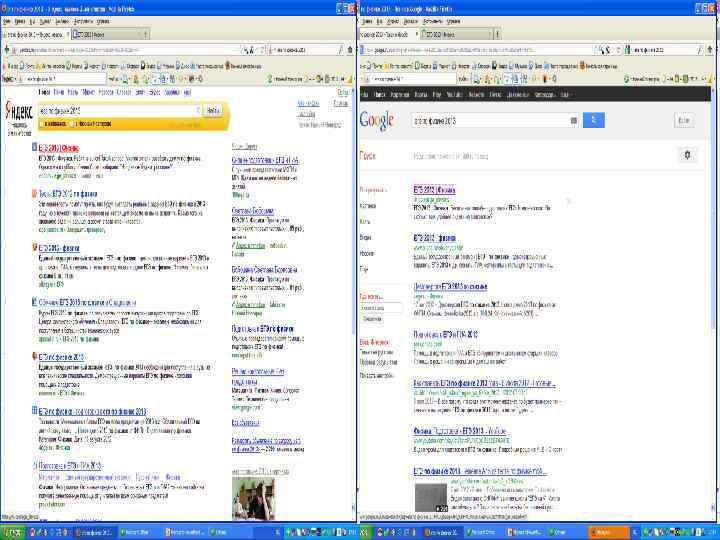Open Yandex result Тесты ЕГЭ 2013 по физике

point(68,194)
